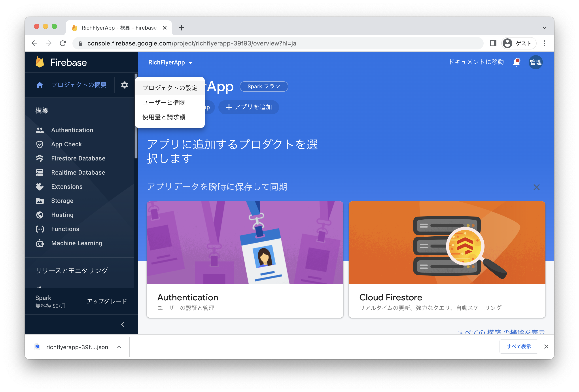Dismiss the アプリデータ suggestion section
Screen dimensions: 579x392
pyautogui.click(x=536, y=187)
